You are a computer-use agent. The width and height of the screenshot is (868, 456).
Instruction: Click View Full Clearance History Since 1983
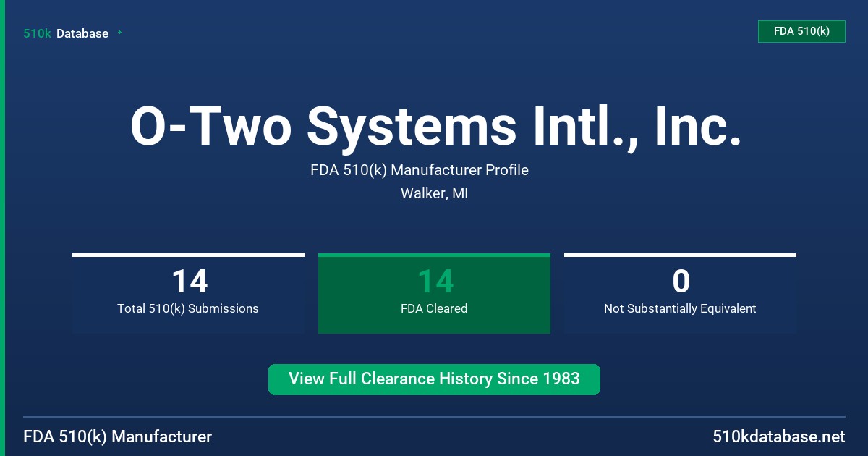pos(434,379)
